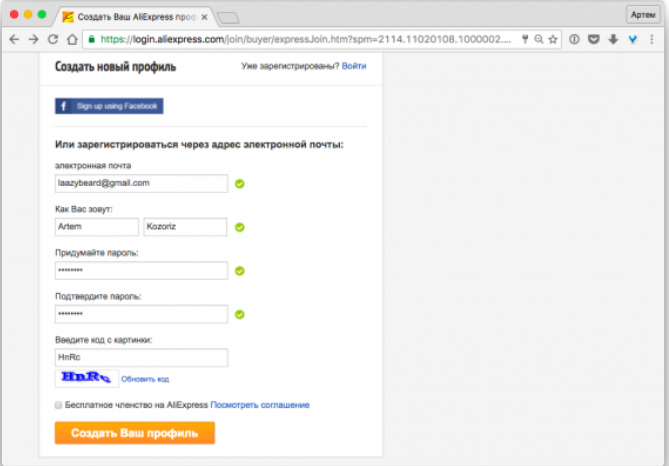
Task: Click the address bar URL
Action: coord(305,39)
